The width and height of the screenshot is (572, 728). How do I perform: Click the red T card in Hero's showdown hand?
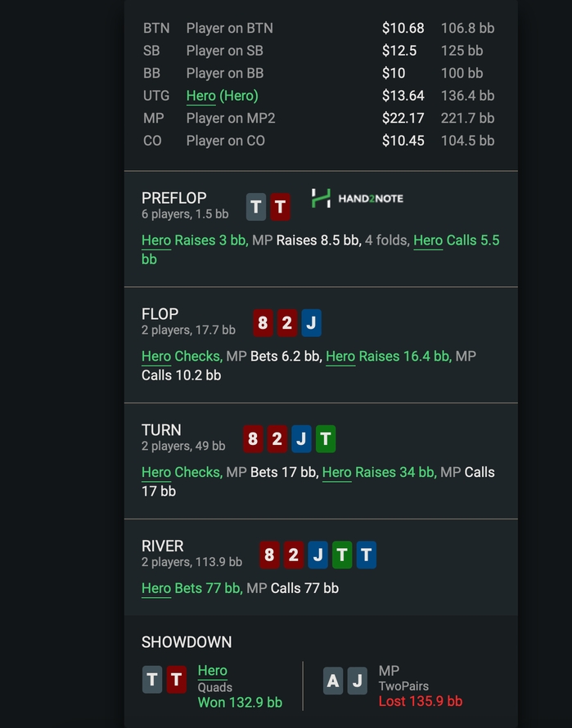pos(176,680)
